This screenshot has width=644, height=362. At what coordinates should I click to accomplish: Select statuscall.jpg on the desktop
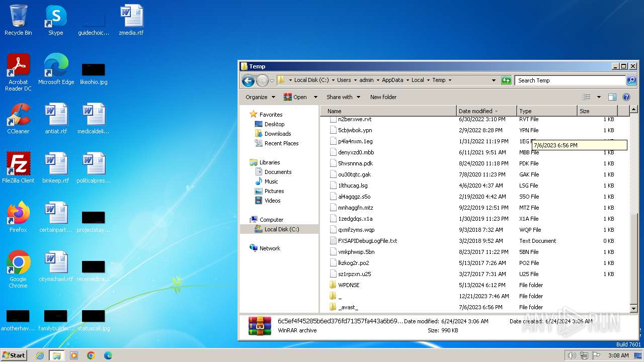(x=94, y=320)
